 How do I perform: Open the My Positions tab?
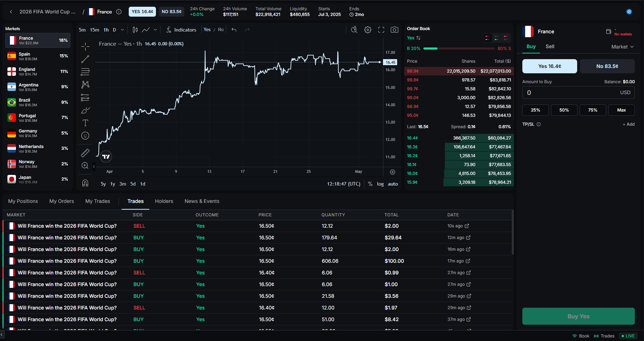(23, 201)
